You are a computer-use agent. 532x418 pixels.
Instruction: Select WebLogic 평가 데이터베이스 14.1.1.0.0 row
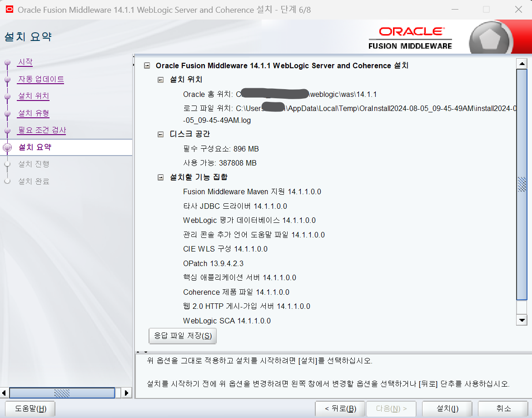[x=249, y=221]
